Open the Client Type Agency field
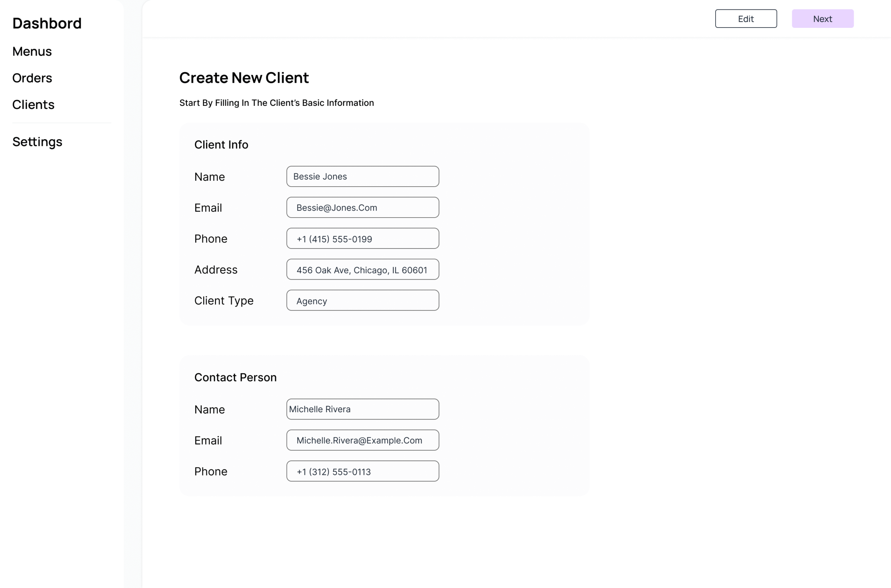The image size is (891, 588). point(362,300)
